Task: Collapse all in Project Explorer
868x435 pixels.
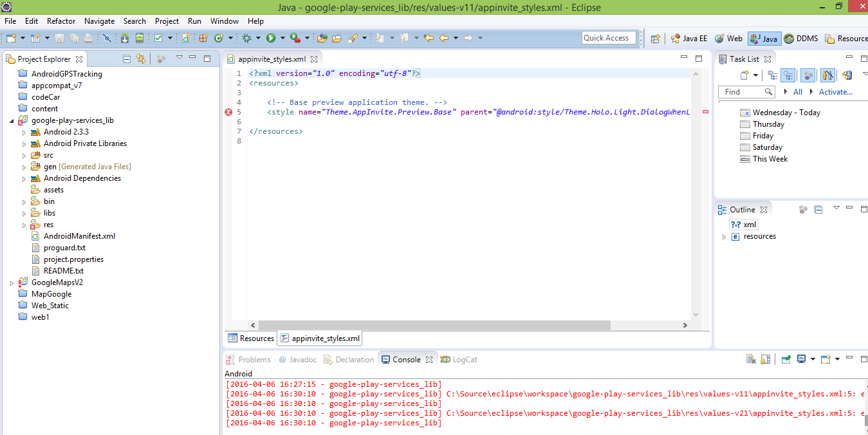Action: click(127, 59)
